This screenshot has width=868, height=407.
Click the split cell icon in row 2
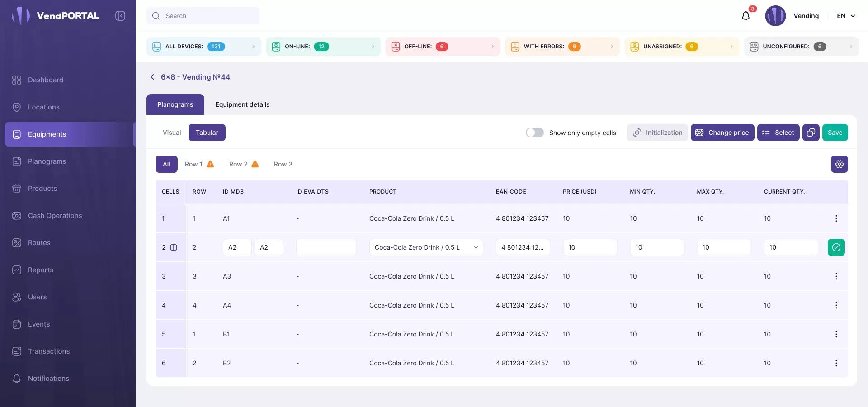coord(174,247)
